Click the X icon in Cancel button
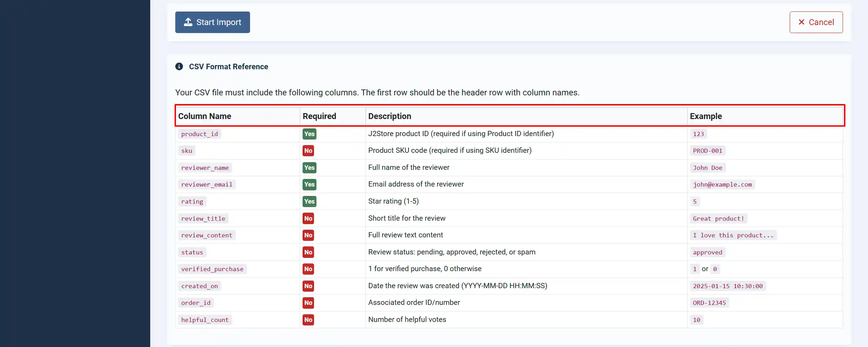This screenshot has height=347, width=868. tap(802, 22)
